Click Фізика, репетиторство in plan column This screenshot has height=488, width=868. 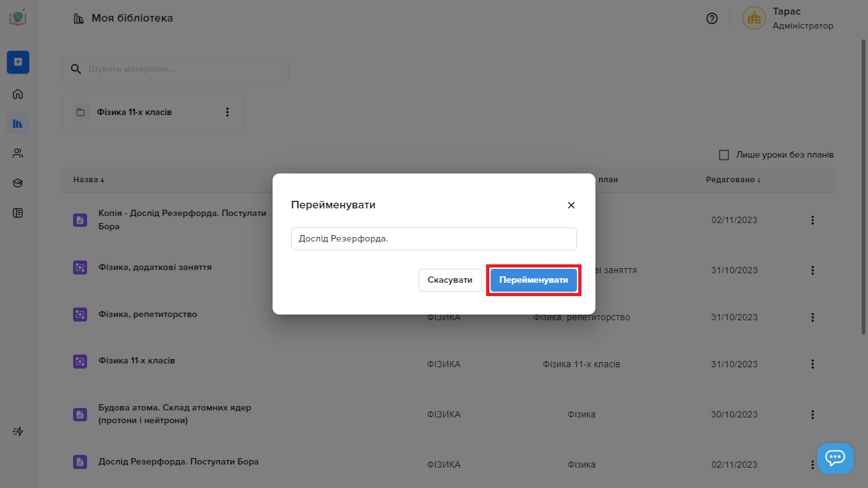581,317
